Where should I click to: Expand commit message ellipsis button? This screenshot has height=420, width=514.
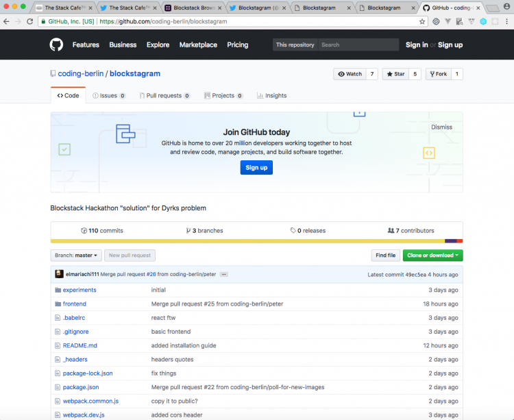[x=224, y=275]
